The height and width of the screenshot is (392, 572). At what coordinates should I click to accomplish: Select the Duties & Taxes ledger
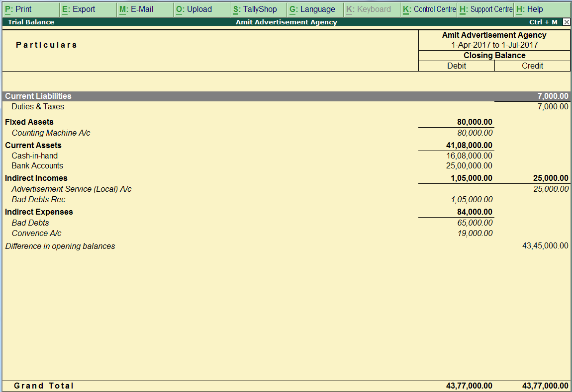pos(38,106)
